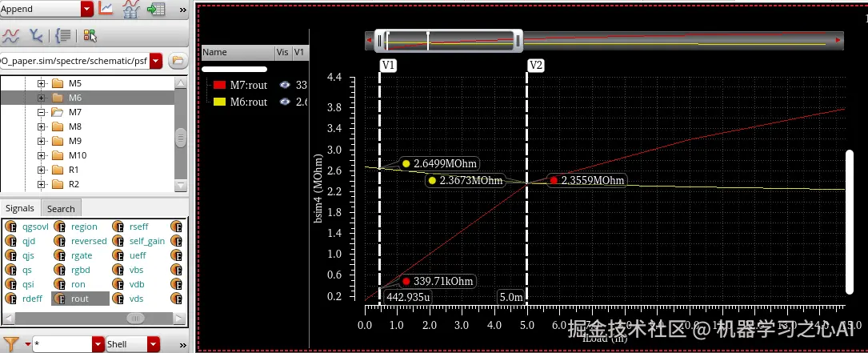Click signals list scrollbar right arrow
This screenshot has width=868, height=353.
(179, 318)
